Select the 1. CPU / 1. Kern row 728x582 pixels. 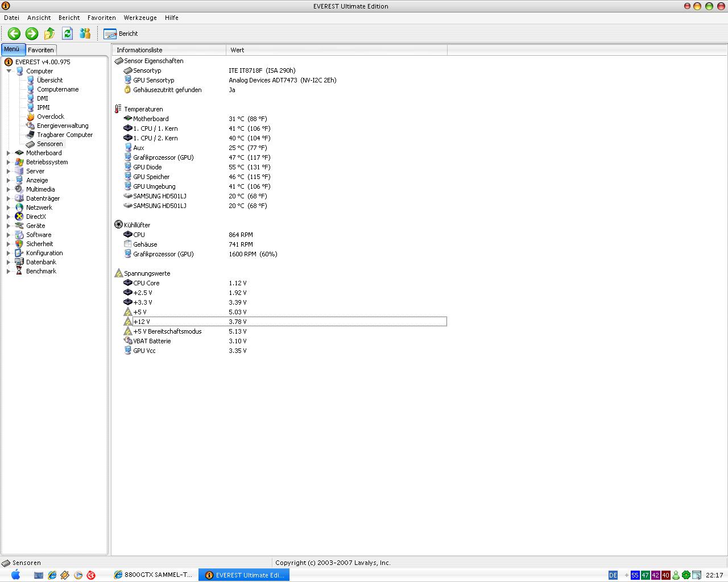[x=284, y=128]
